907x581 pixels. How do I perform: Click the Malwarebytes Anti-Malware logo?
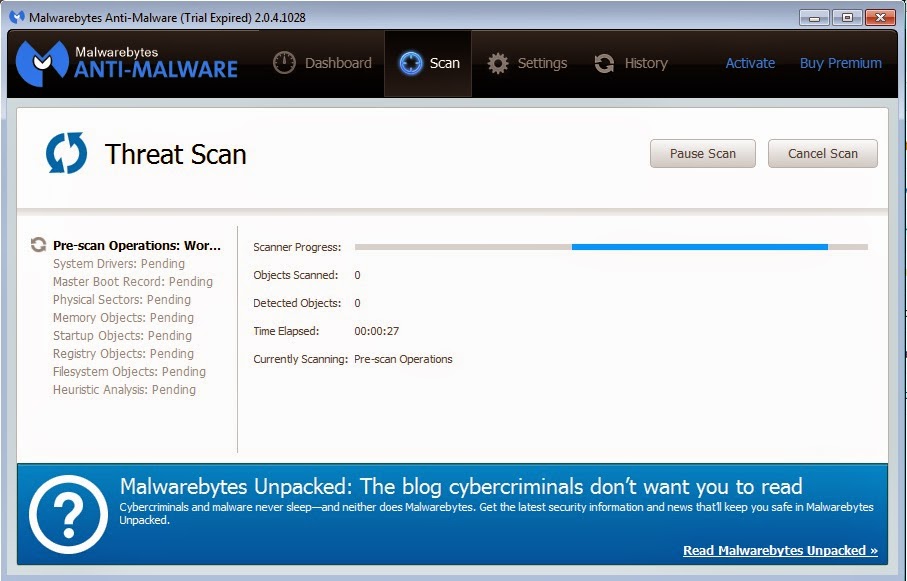127,62
